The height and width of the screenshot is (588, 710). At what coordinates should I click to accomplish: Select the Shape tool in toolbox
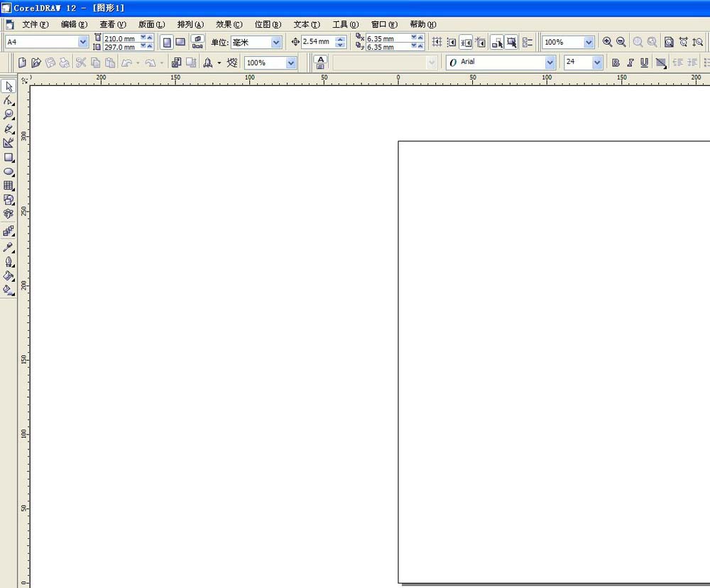pyautogui.click(x=9, y=101)
